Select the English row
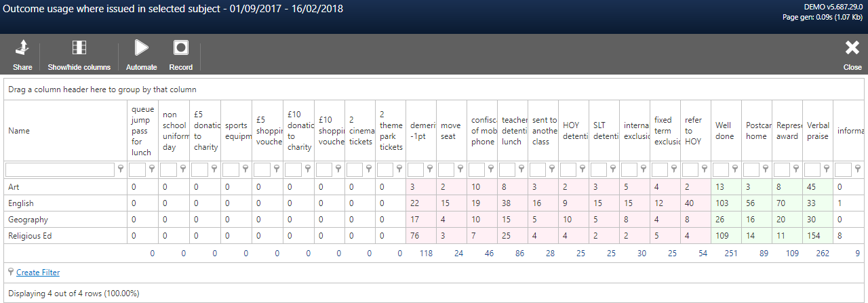Image resolution: width=868 pixels, height=303 pixels. [434, 203]
